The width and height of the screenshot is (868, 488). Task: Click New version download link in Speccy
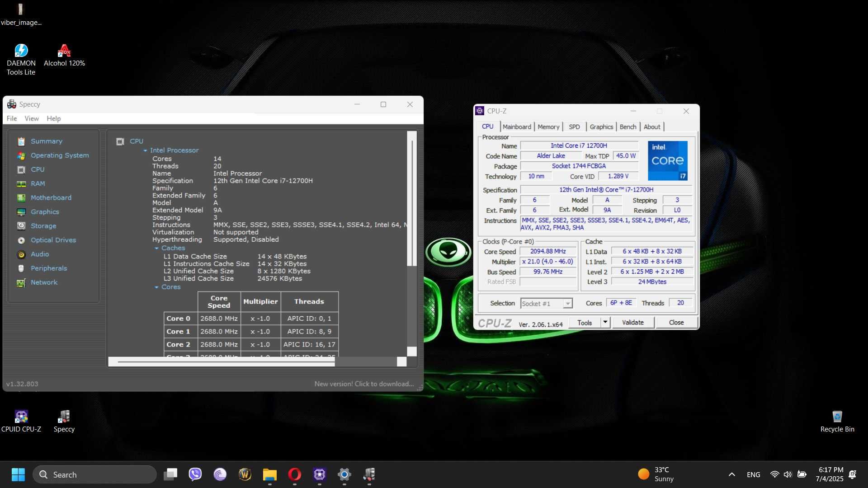[x=364, y=384]
